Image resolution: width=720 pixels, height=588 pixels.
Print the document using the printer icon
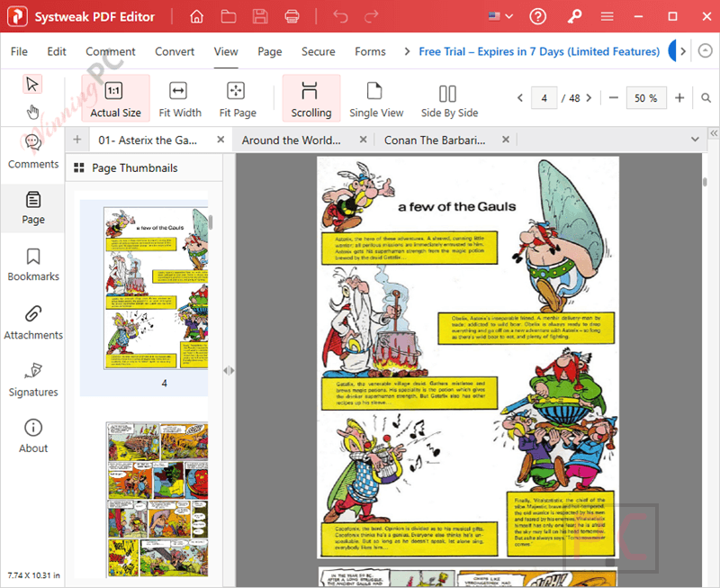pos(292,16)
